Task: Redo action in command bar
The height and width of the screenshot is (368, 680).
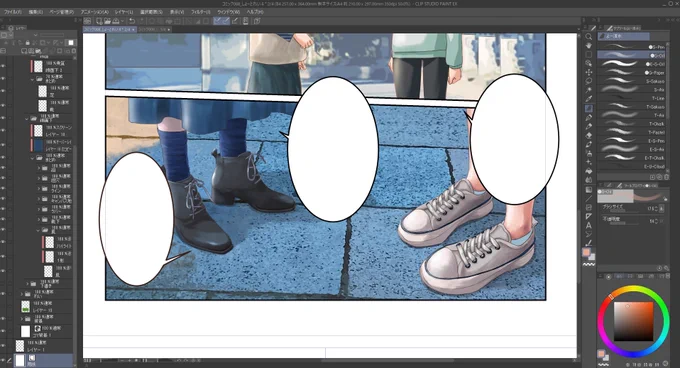Action: pyautogui.click(x=140, y=21)
